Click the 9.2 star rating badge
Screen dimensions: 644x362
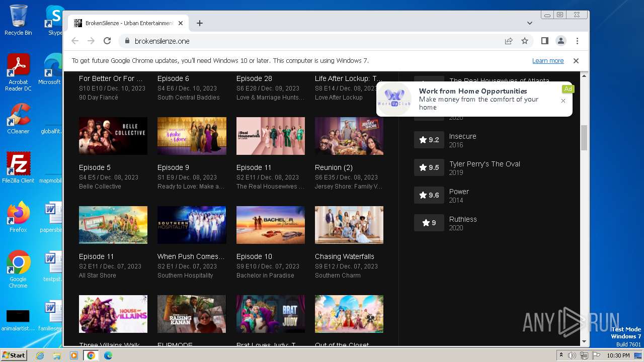coord(429,140)
